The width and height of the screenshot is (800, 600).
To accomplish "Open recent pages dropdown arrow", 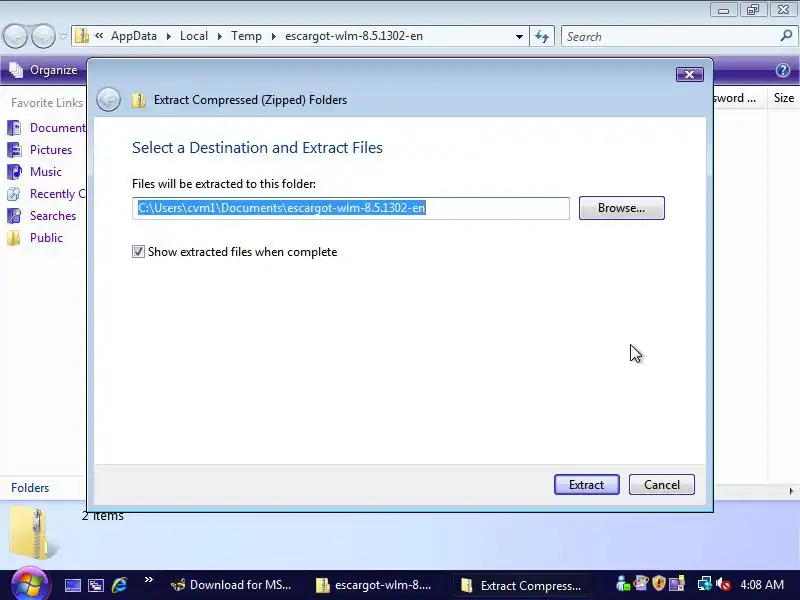I will [63, 36].
